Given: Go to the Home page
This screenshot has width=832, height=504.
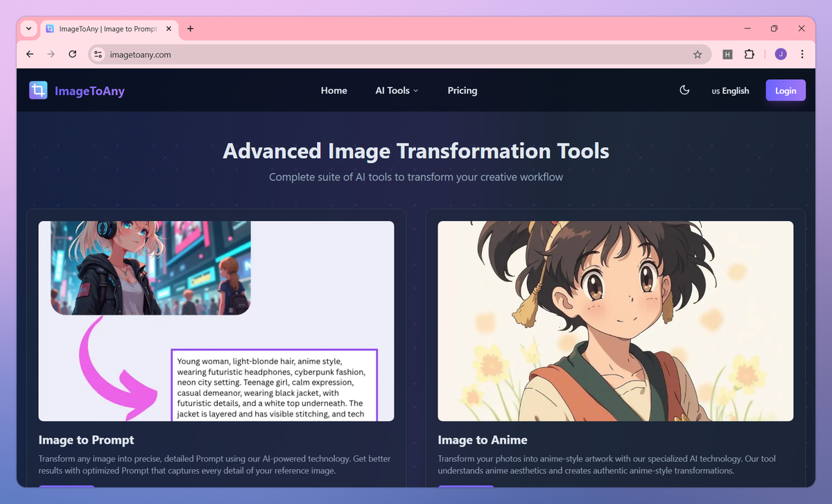Looking at the screenshot, I should 333,91.
